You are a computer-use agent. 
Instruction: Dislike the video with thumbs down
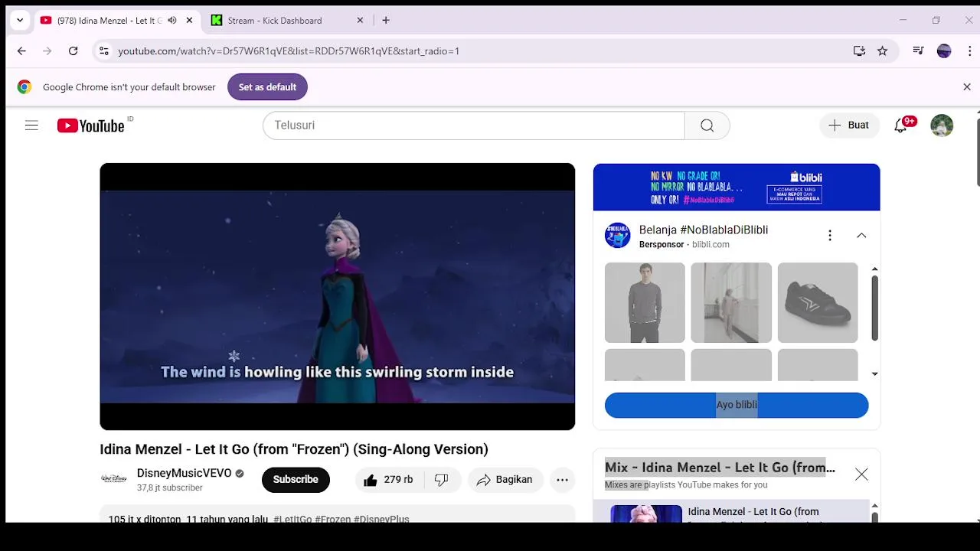tap(441, 480)
